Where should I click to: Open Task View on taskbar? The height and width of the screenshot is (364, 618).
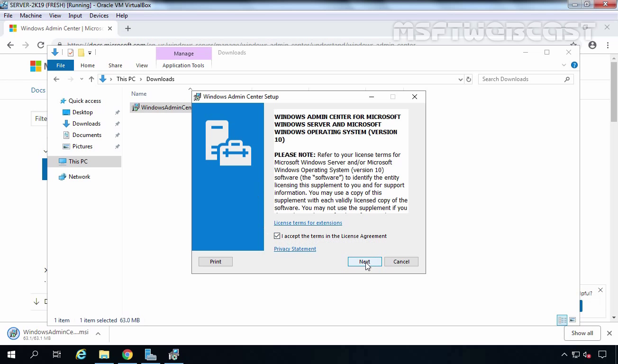pyautogui.click(x=57, y=355)
